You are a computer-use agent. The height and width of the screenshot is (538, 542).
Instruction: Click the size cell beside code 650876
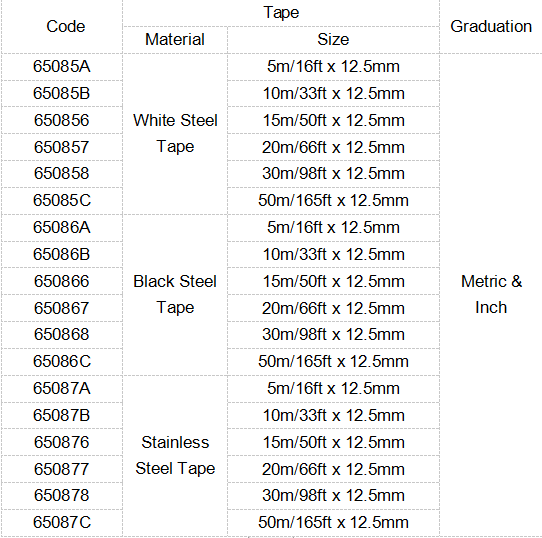[333, 443]
